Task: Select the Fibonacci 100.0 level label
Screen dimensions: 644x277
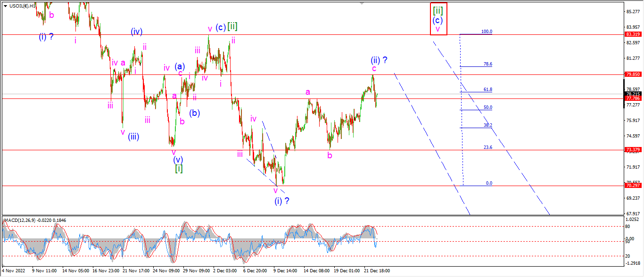Action: click(487, 32)
